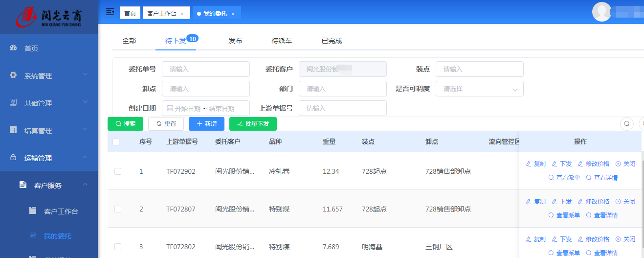
Task: Click the calendar icon in 创建日期 field
Action: click(170, 108)
